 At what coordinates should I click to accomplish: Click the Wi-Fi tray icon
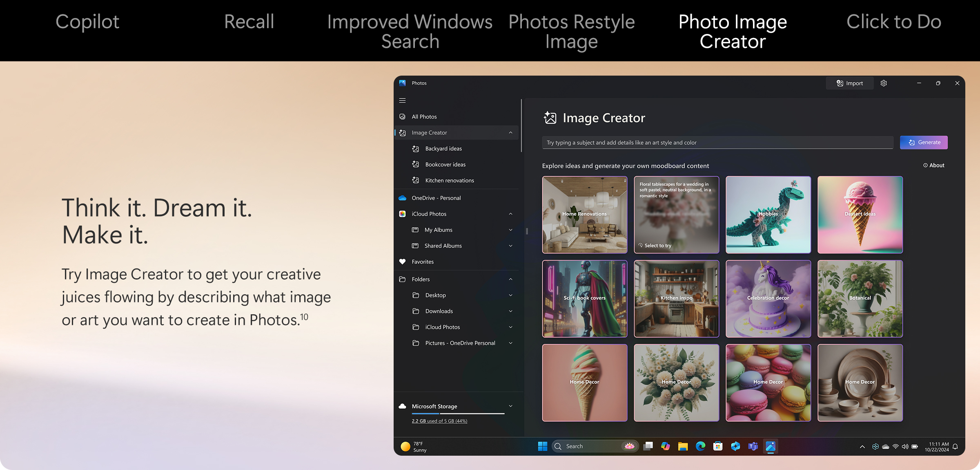(x=895, y=447)
